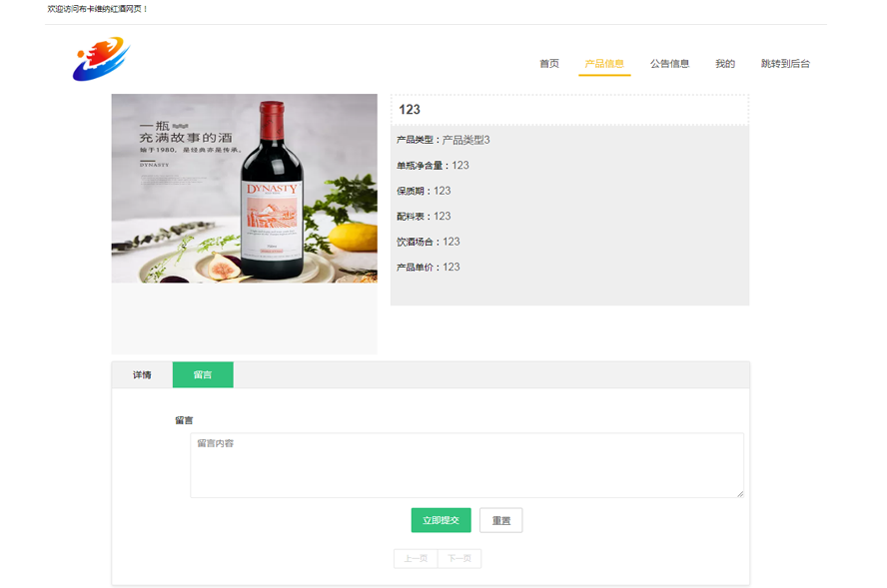The height and width of the screenshot is (588, 887).
Task: Click the 重置 button
Action: click(500, 520)
